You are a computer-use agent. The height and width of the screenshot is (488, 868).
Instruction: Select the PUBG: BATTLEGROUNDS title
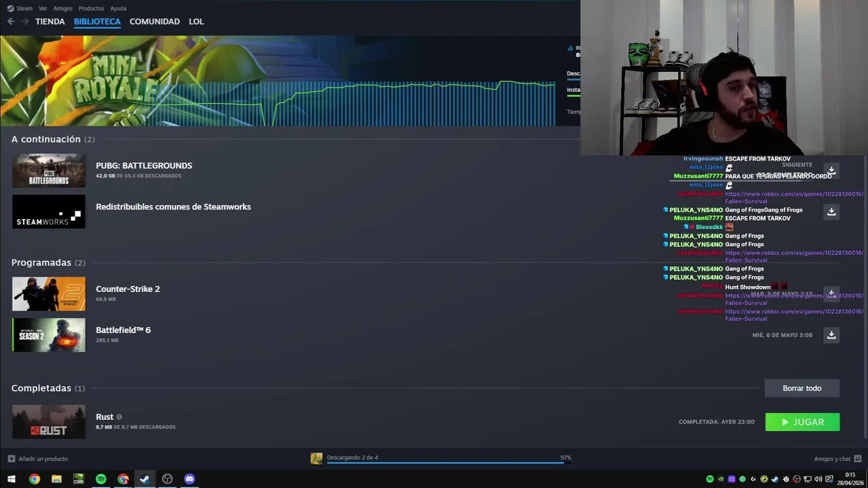[x=144, y=165]
